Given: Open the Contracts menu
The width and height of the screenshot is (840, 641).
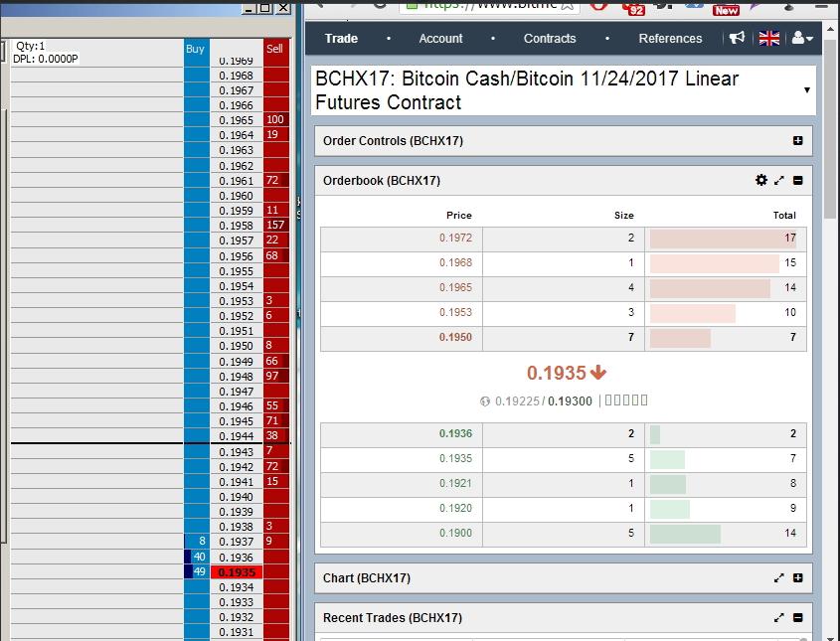Looking at the screenshot, I should (x=550, y=39).
